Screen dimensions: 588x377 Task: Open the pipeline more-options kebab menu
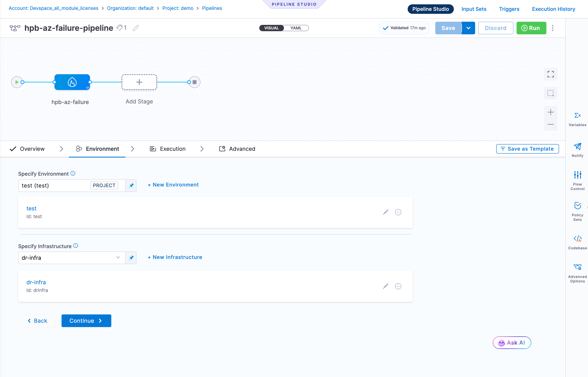tap(552, 28)
